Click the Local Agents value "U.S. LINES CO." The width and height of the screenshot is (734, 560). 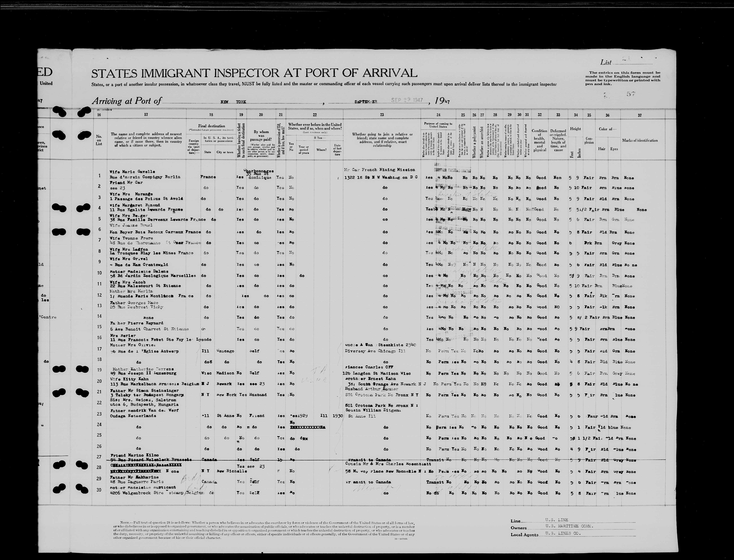tap(563, 533)
